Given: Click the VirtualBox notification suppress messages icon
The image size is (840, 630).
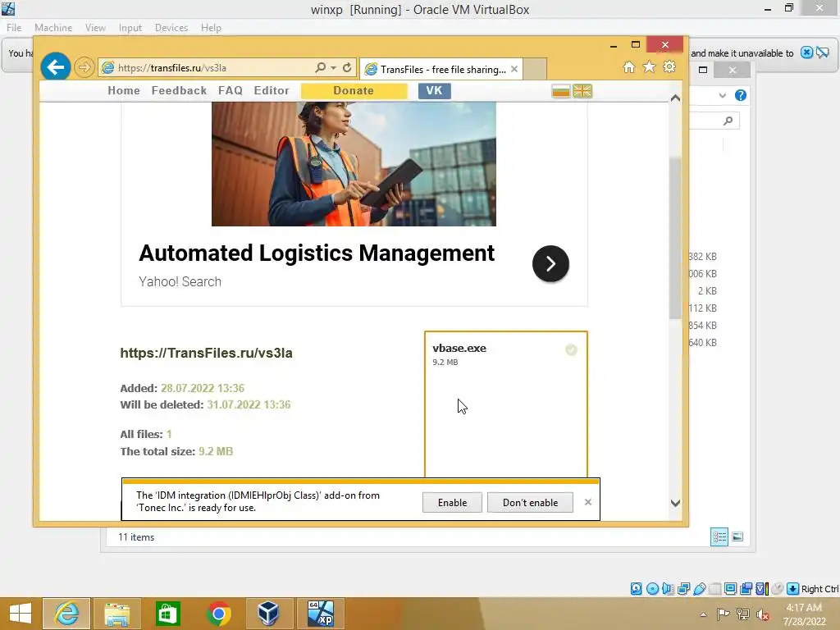Looking at the screenshot, I should [822, 52].
